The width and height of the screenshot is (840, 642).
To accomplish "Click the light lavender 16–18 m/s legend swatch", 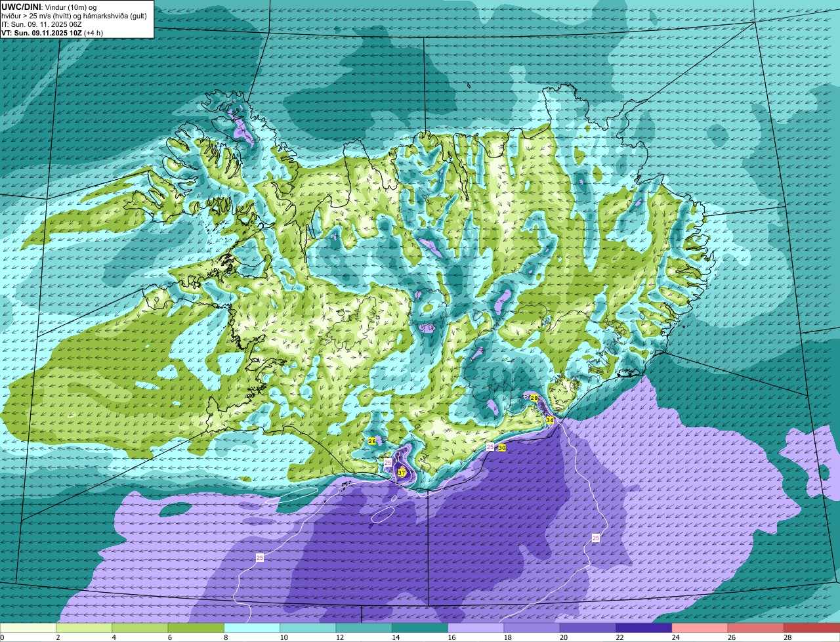I will coord(476,628).
